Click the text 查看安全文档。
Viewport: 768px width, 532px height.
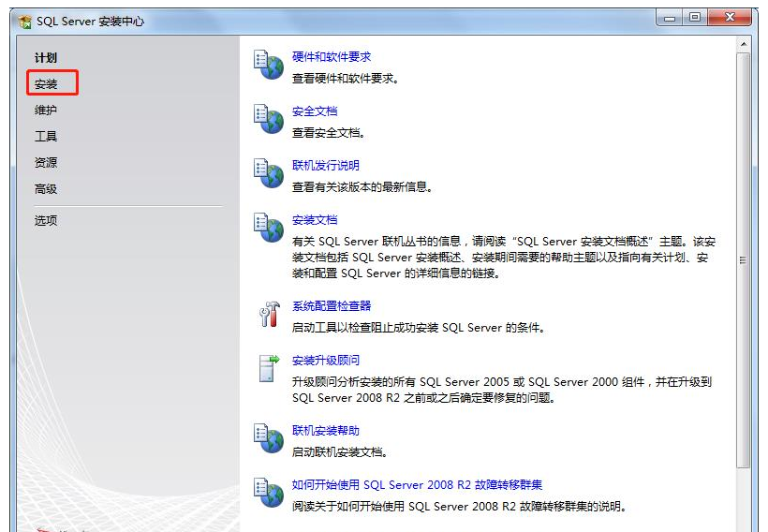[x=328, y=133]
